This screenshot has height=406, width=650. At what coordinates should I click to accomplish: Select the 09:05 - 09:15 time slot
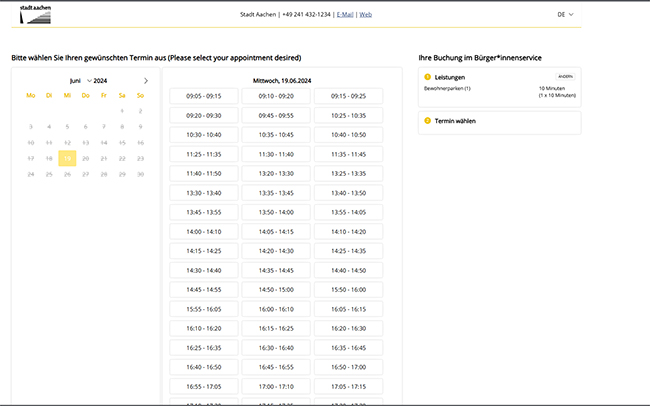204,96
